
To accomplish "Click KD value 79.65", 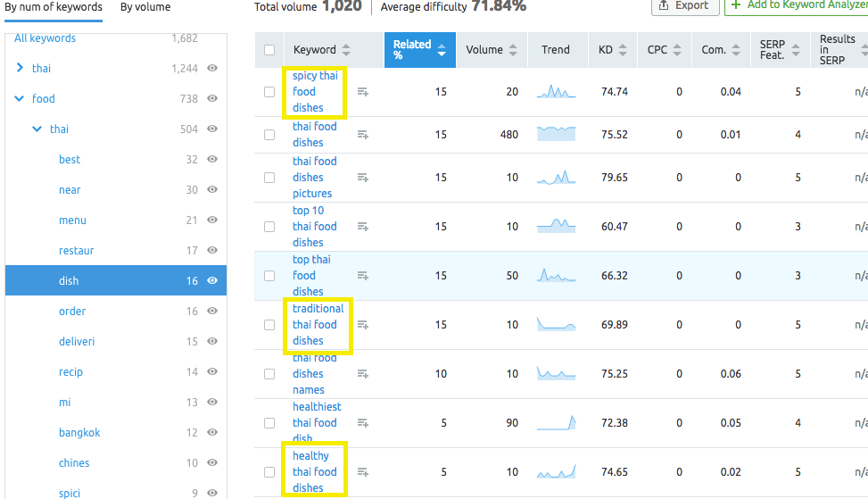I will [615, 178].
